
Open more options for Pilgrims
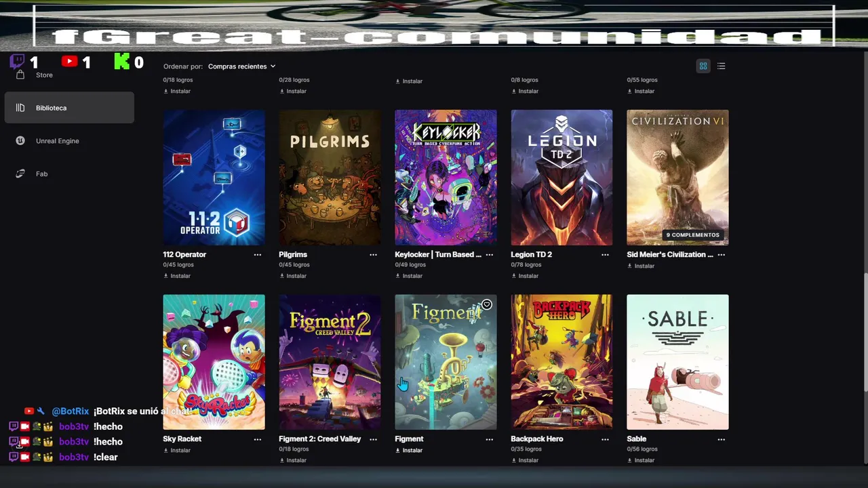(x=373, y=255)
